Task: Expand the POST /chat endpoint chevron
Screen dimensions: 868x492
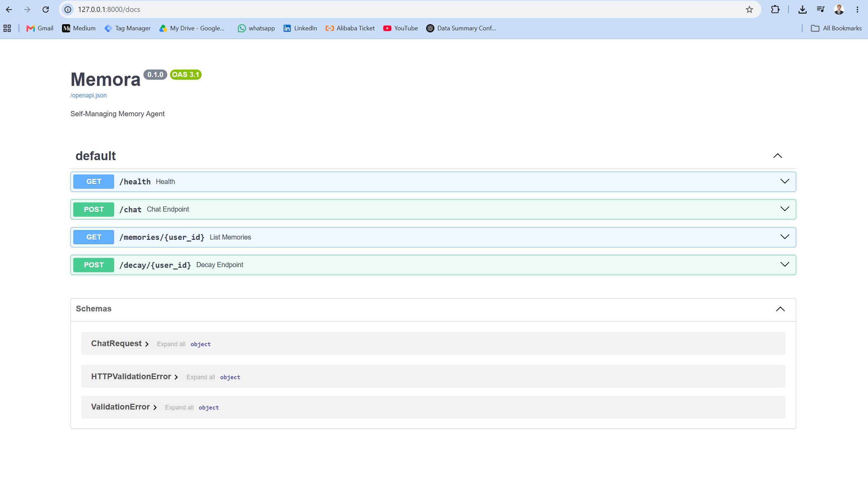Action: 785,209
